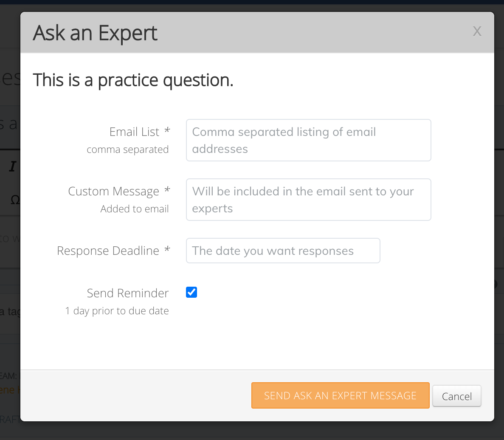Click the Ask an Expert dialog title
Screen dimensions: 504x440
pyautogui.click(x=95, y=33)
